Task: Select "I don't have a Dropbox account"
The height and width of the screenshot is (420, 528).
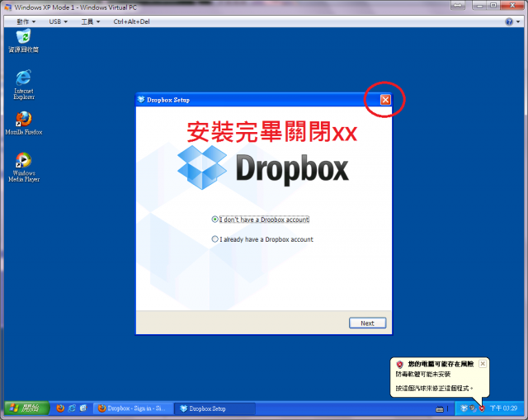Action: click(x=261, y=219)
